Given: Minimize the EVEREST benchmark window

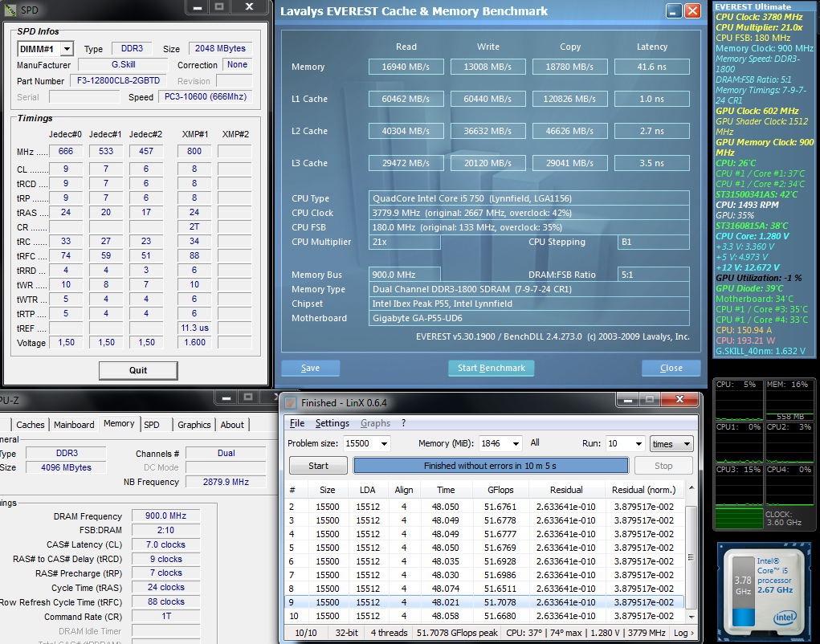Looking at the screenshot, I should pyautogui.click(x=674, y=11).
